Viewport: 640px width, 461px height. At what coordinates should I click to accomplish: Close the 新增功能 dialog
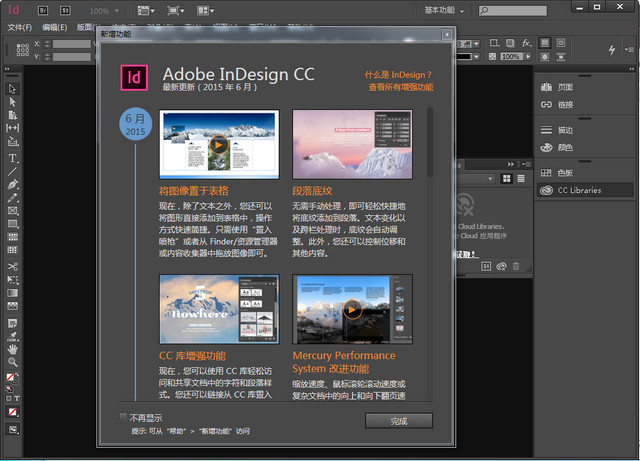point(447,34)
